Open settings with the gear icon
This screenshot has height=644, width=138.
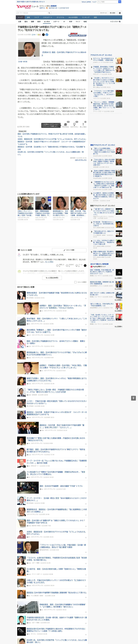pyautogui.click(x=120, y=13)
